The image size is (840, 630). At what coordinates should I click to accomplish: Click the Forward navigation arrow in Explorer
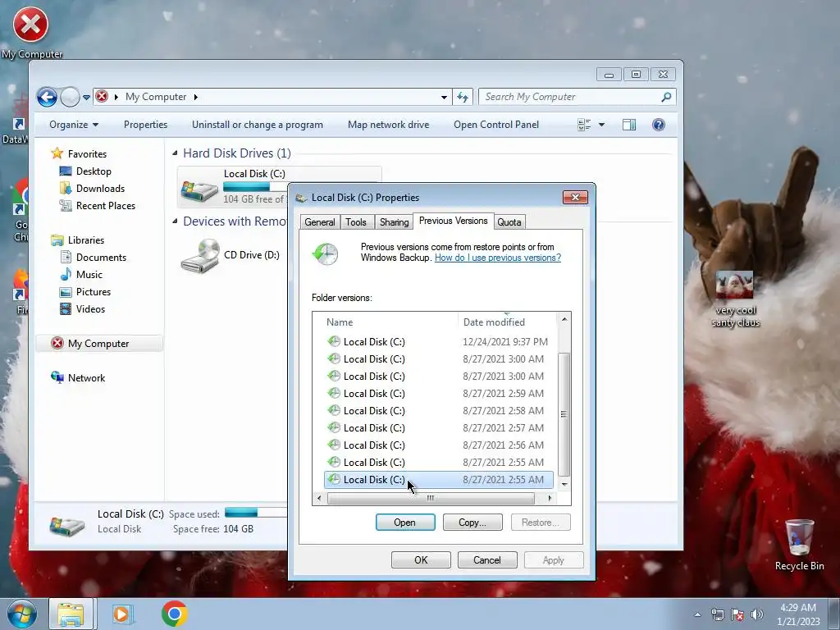pos(70,97)
